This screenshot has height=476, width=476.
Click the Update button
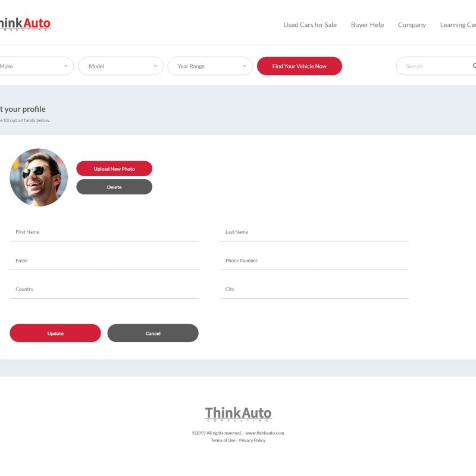coord(55,333)
